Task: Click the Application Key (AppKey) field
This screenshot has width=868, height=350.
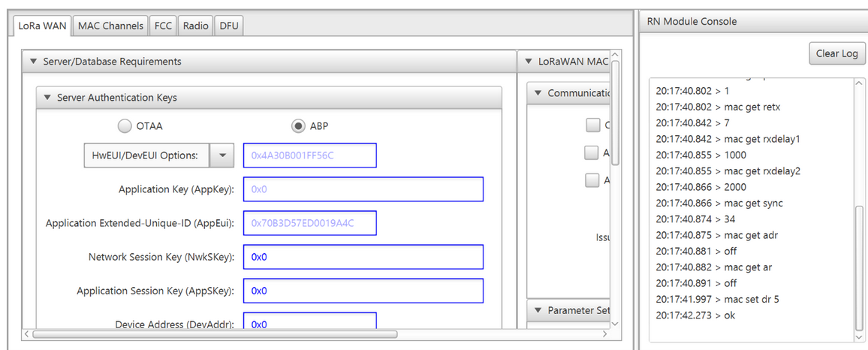Action: click(363, 189)
